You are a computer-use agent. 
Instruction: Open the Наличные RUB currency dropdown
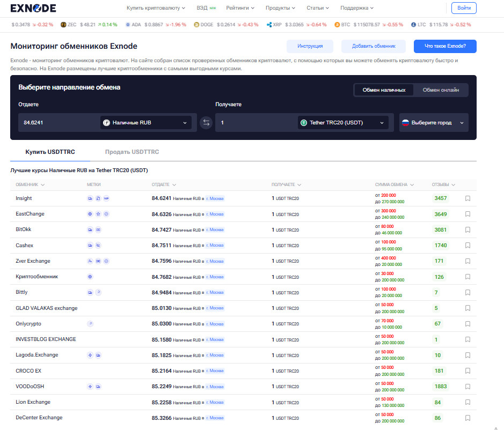tap(145, 123)
